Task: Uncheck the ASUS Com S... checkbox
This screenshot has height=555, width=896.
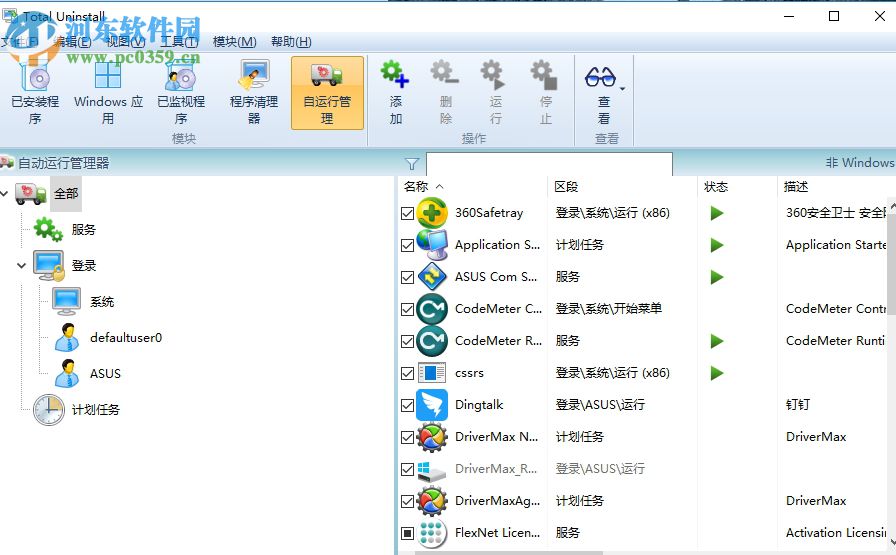Action: pyautogui.click(x=407, y=278)
